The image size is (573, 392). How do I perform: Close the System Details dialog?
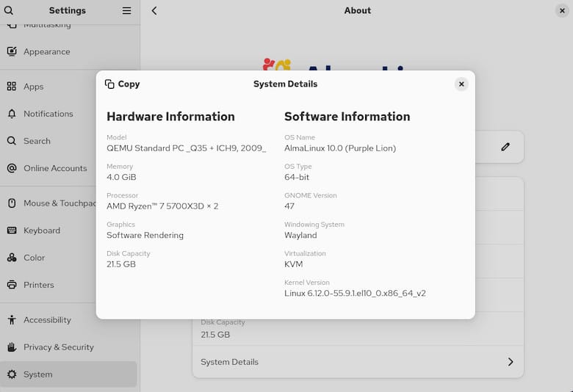click(x=461, y=84)
